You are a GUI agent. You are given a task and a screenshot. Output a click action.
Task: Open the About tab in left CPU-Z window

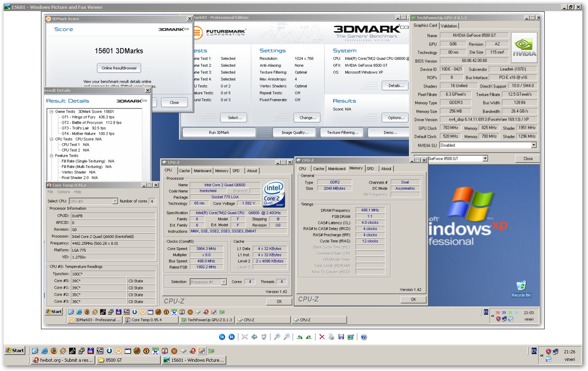[252, 171]
